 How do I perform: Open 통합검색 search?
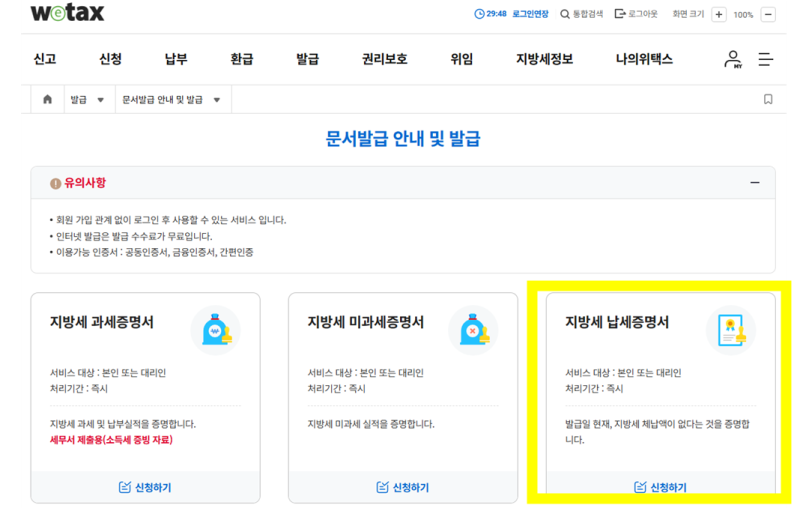click(x=582, y=14)
